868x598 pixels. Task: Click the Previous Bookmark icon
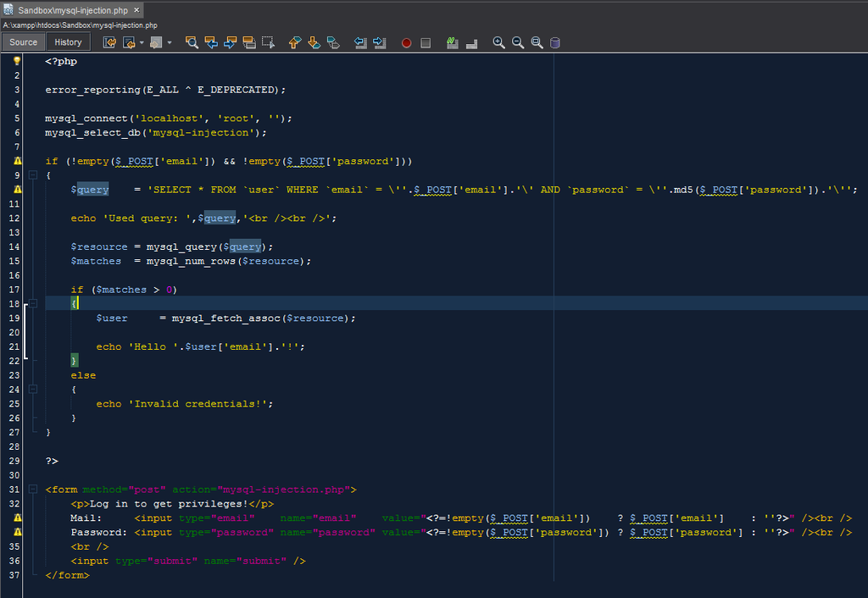(294, 42)
